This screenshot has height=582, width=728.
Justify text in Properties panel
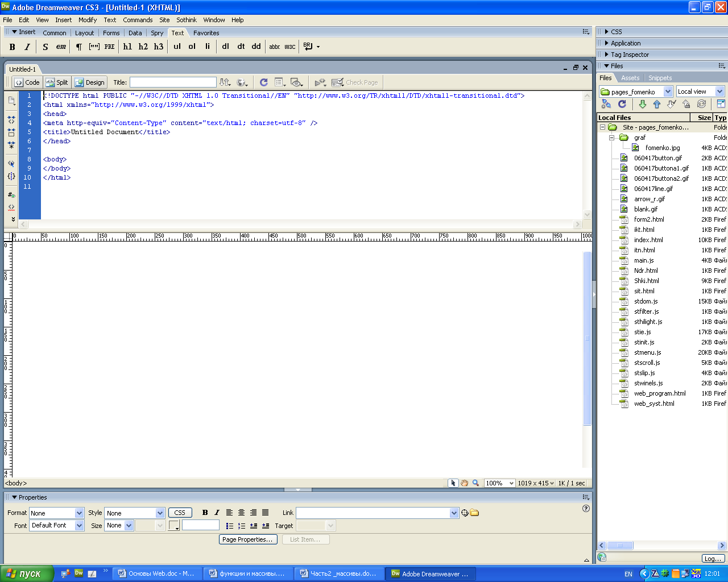tap(265, 513)
